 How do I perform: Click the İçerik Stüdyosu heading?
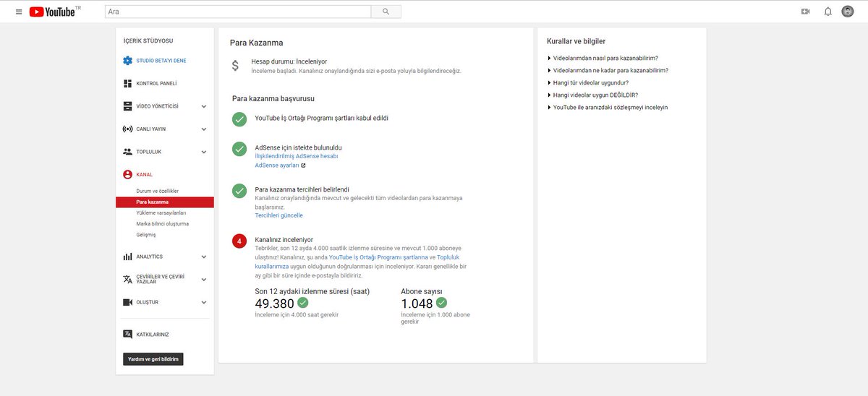point(148,41)
